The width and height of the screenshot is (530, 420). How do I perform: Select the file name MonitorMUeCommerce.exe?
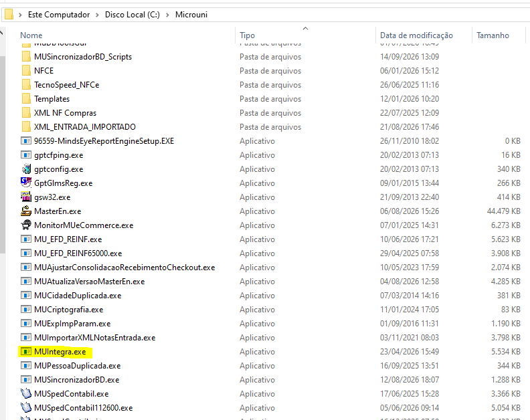pos(84,225)
